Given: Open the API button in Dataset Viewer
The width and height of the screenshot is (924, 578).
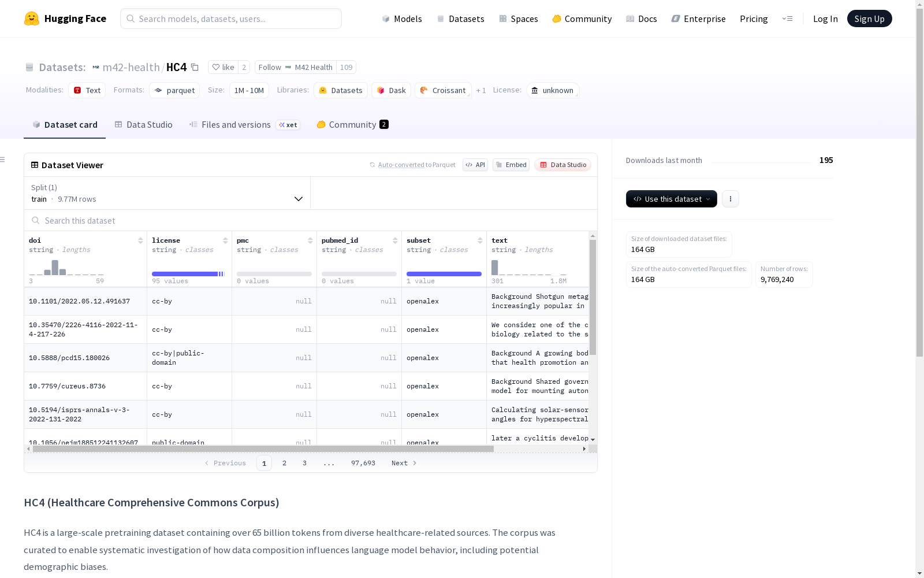Looking at the screenshot, I should pos(475,165).
